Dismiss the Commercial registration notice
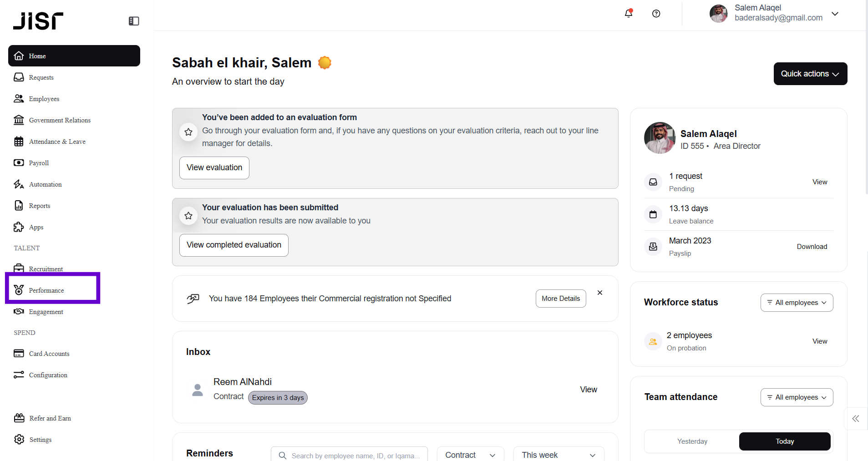This screenshot has height=461, width=868. coord(600,293)
